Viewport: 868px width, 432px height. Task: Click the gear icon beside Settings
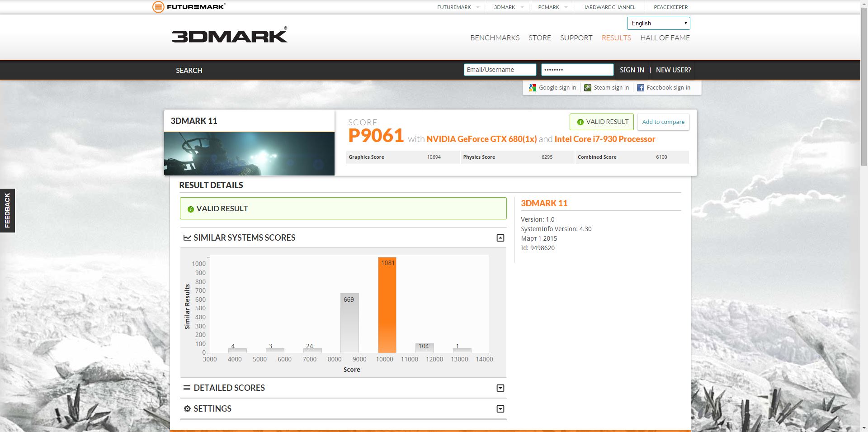(187, 408)
